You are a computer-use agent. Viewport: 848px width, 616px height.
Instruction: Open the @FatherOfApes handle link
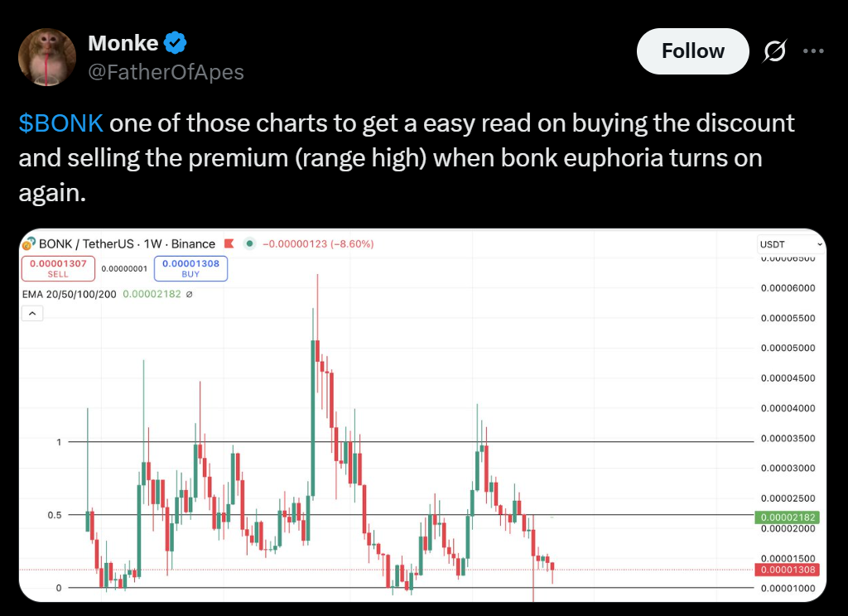pos(166,72)
